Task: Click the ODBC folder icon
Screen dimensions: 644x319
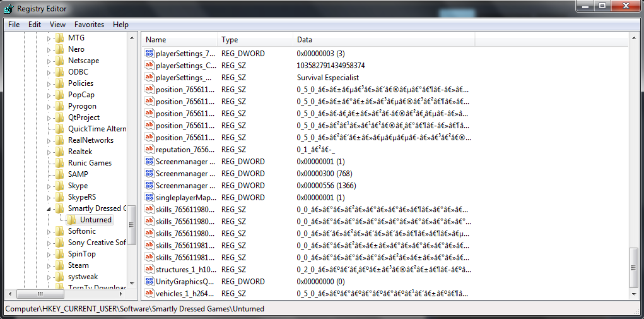Action: (59, 72)
